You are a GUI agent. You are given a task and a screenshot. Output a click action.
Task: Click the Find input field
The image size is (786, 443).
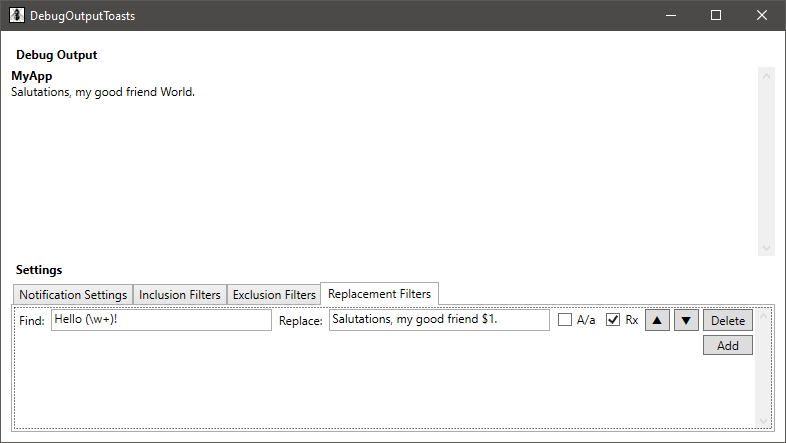coord(161,320)
